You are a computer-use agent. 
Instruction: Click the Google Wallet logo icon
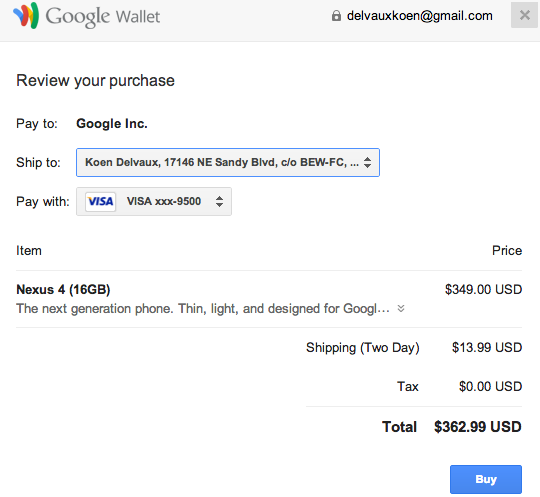point(26,15)
